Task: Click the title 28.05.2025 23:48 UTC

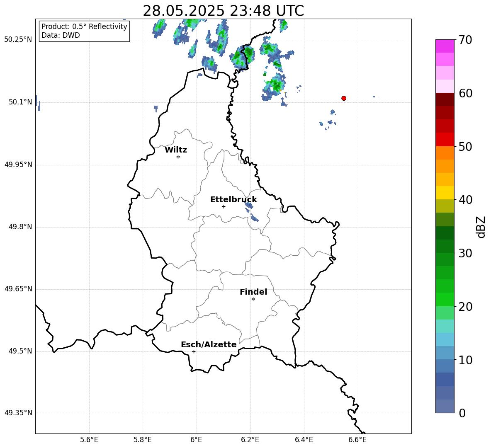Action: pyautogui.click(x=223, y=11)
